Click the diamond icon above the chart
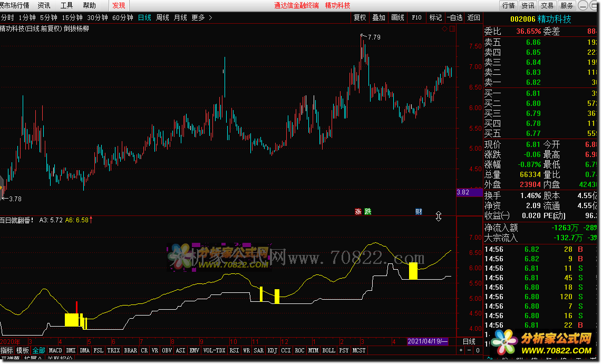Image resolution: width=602 pixels, height=364 pixels. (x=444, y=29)
